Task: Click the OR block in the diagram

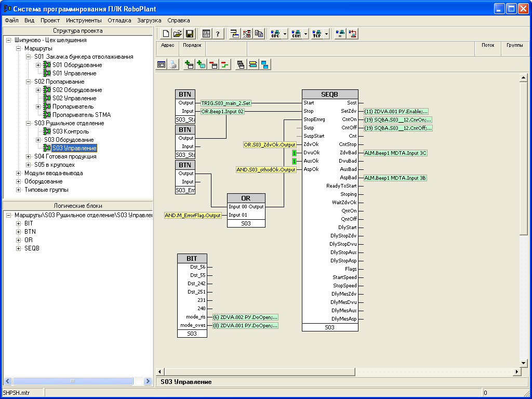Action: coord(246,198)
